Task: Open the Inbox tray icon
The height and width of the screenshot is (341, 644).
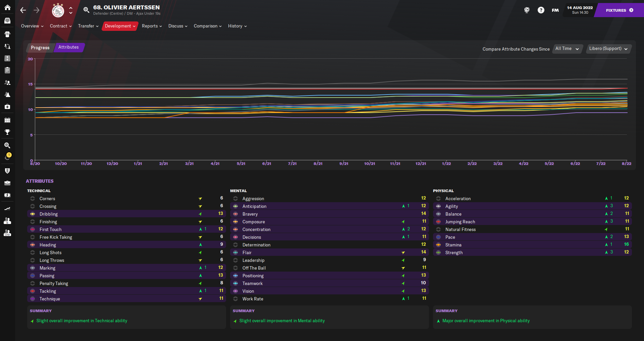Action: pos(7,21)
